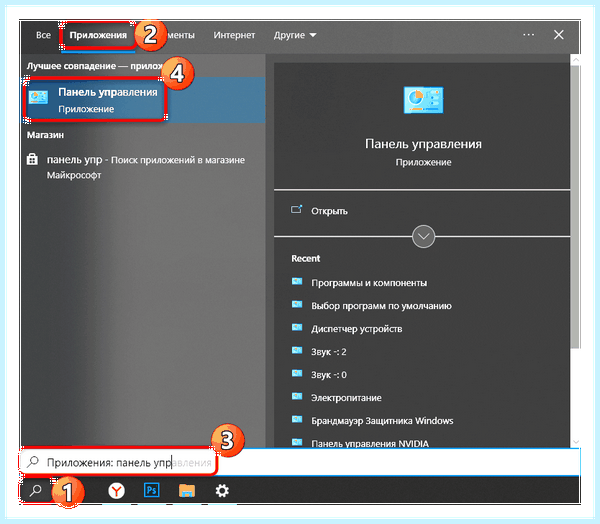Open File Explorer from the taskbar
Viewport: 600px width, 524px height.
pyautogui.click(x=187, y=490)
